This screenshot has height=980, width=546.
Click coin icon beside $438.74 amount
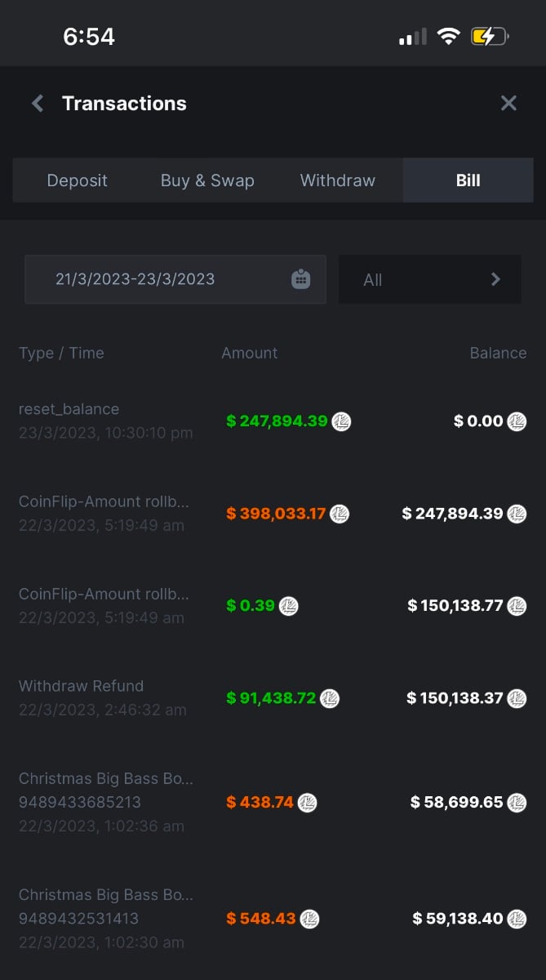307,802
